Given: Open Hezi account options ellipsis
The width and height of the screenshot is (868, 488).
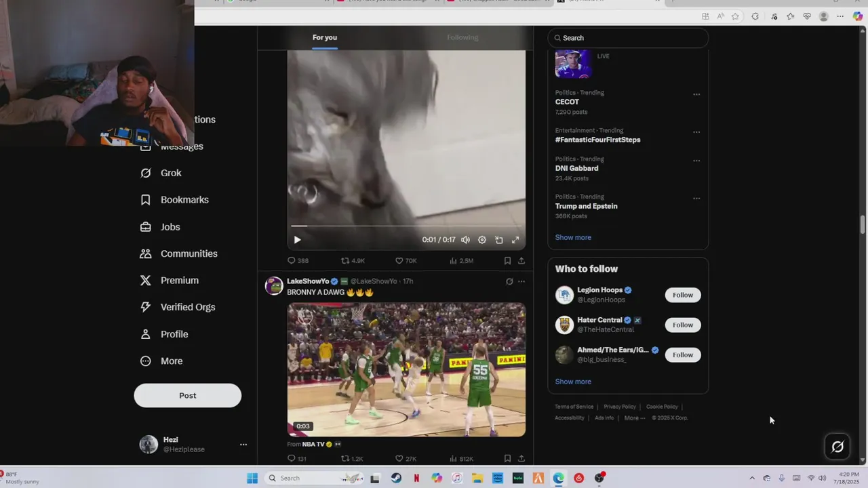Looking at the screenshot, I should [243, 445].
